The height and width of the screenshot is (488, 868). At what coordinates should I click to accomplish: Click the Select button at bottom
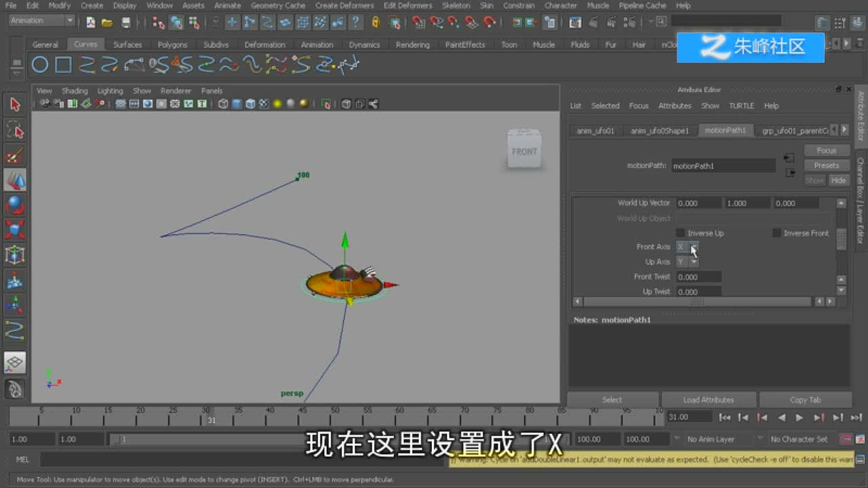pos(612,400)
